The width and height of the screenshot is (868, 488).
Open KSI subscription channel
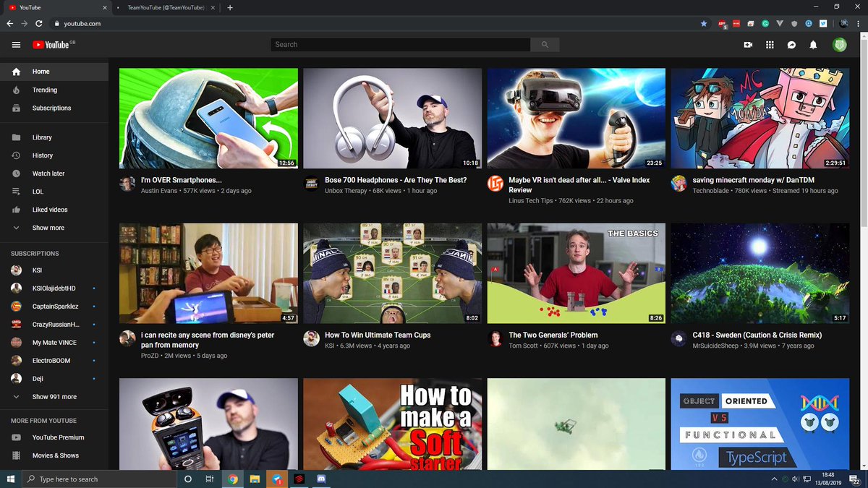click(54, 270)
